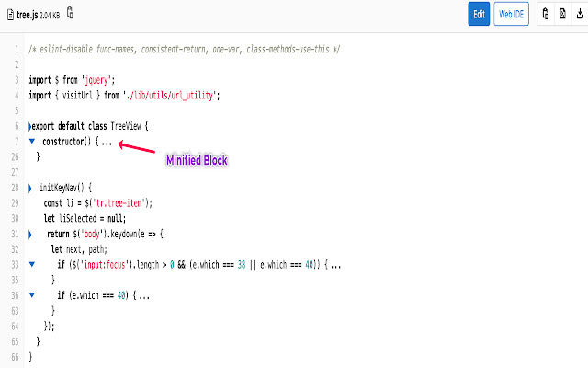Open the file in Web IDE
This screenshot has height=368, width=588.
(511, 14)
